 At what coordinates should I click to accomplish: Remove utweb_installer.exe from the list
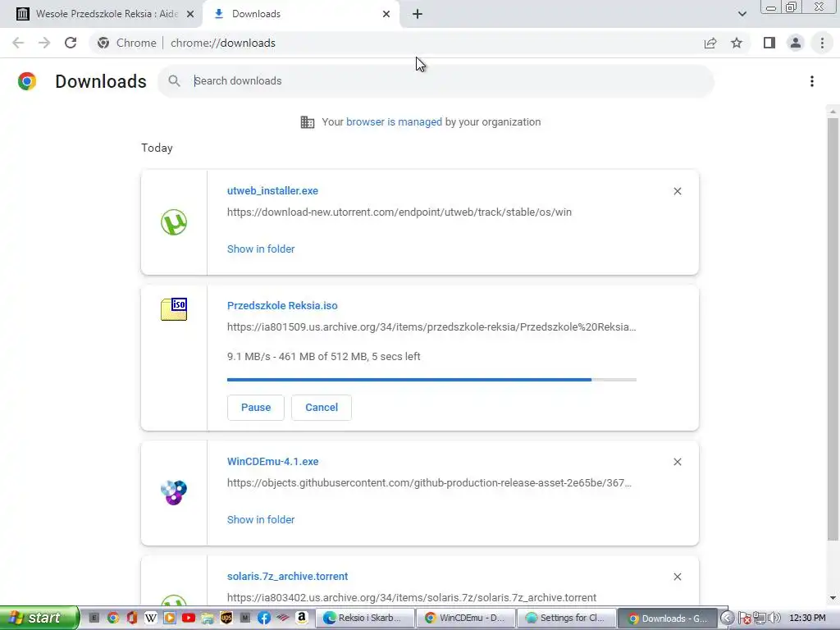677,191
